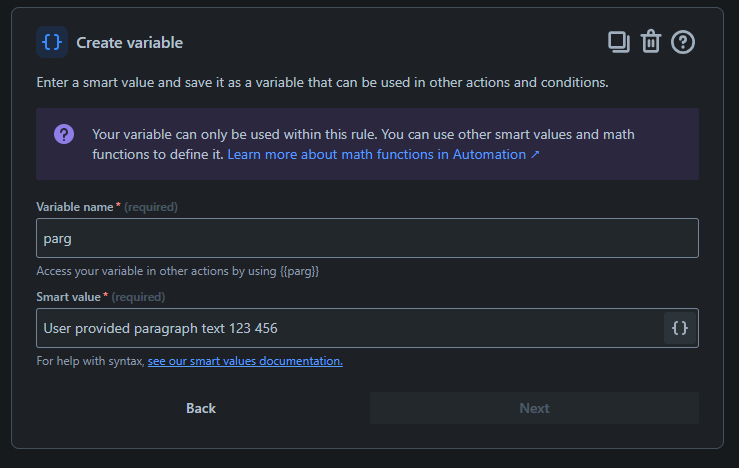
Task: Click the Variable name field label
Action: [75, 207]
